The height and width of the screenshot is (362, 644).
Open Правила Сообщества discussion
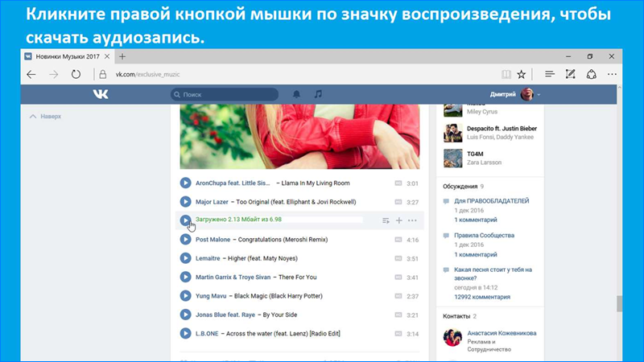point(485,236)
